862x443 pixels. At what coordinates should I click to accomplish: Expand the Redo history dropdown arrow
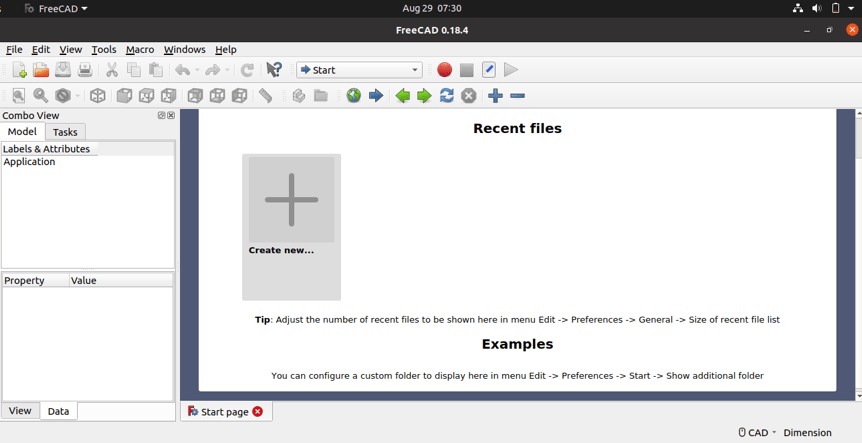[227, 70]
